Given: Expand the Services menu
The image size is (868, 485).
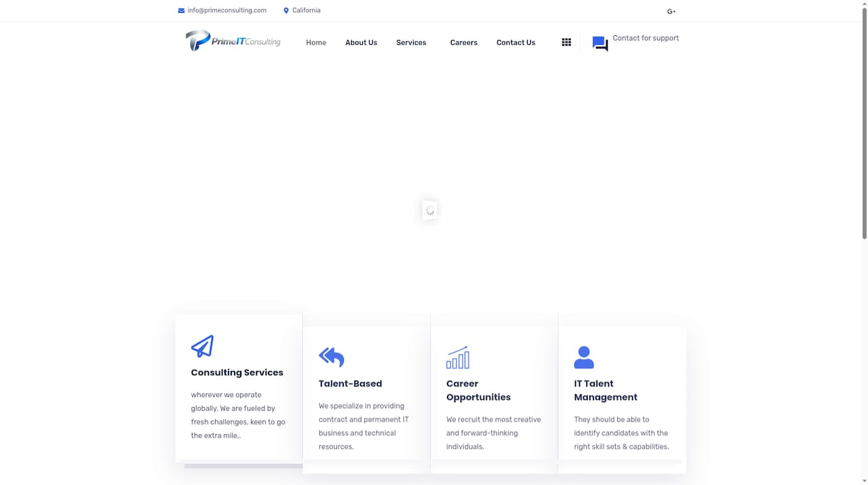Looking at the screenshot, I should [x=411, y=43].
